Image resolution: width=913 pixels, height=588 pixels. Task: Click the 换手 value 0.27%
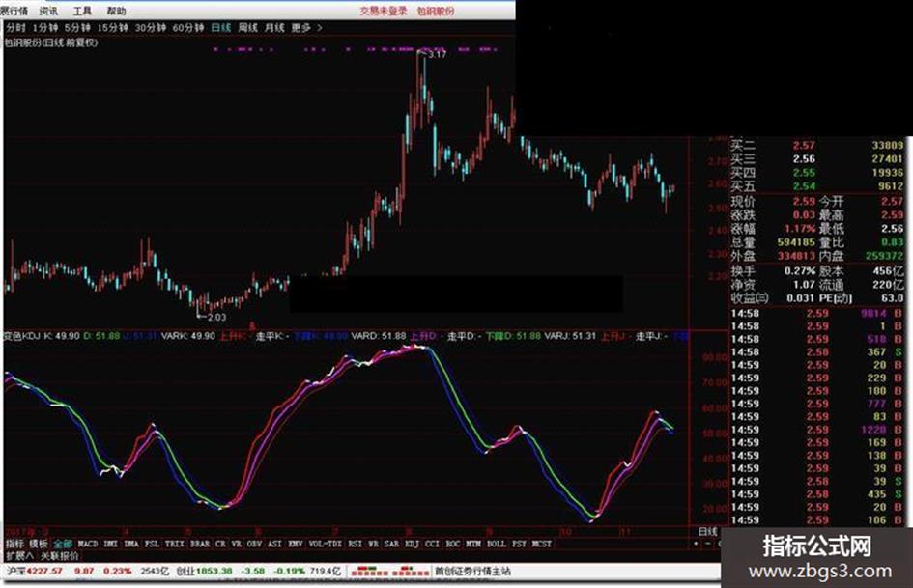coord(799,270)
